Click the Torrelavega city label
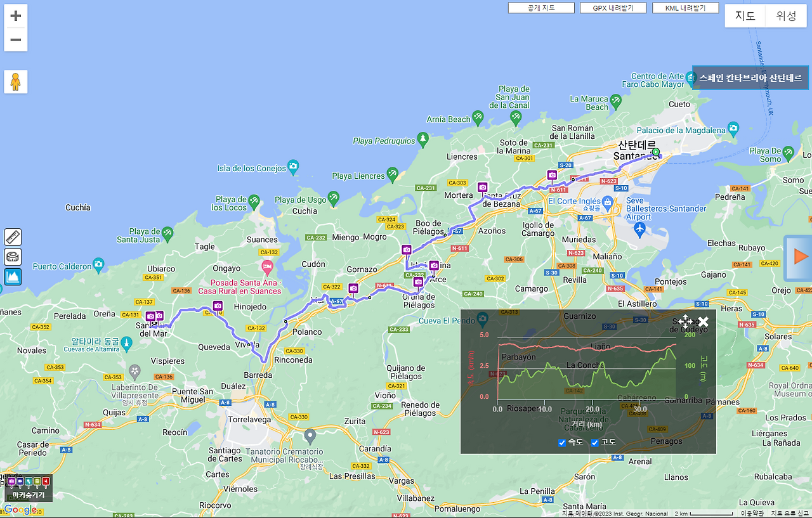This screenshot has height=518, width=812. (x=249, y=419)
